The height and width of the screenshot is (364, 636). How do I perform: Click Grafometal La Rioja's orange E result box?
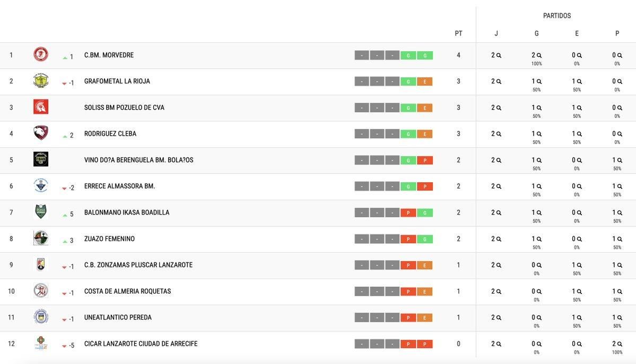425,82
